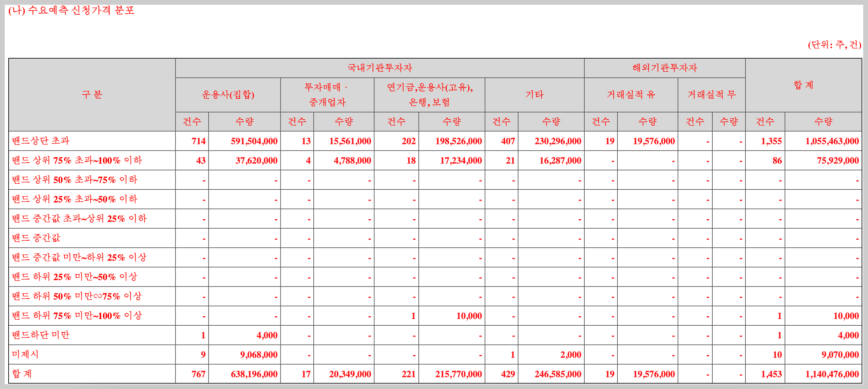This screenshot has height=389, width=868.
Task: Click the value 15,561,000
Action: pos(350,141)
